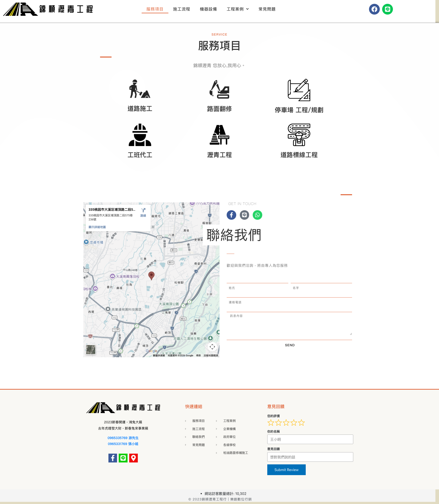Open the green LINE icon in header
The image size is (439, 504).
(387, 9)
